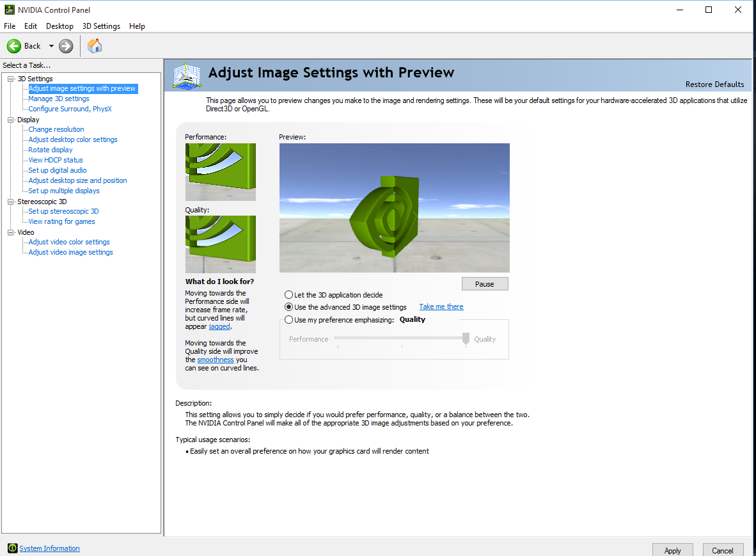Image resolution: width=756 pixels, height=556 pixels.
Task: Pause the 3D preview animation
Action: [x=485, y=284]
